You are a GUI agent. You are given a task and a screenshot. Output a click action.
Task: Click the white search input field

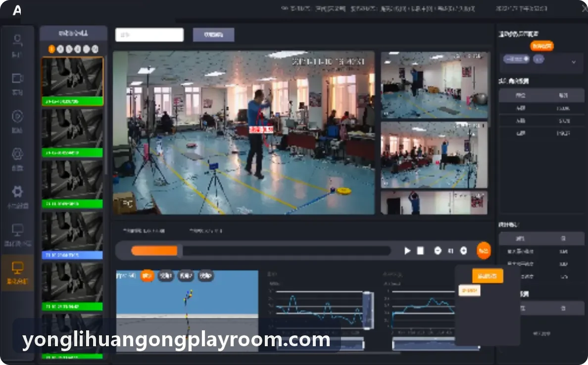(149, 35)
